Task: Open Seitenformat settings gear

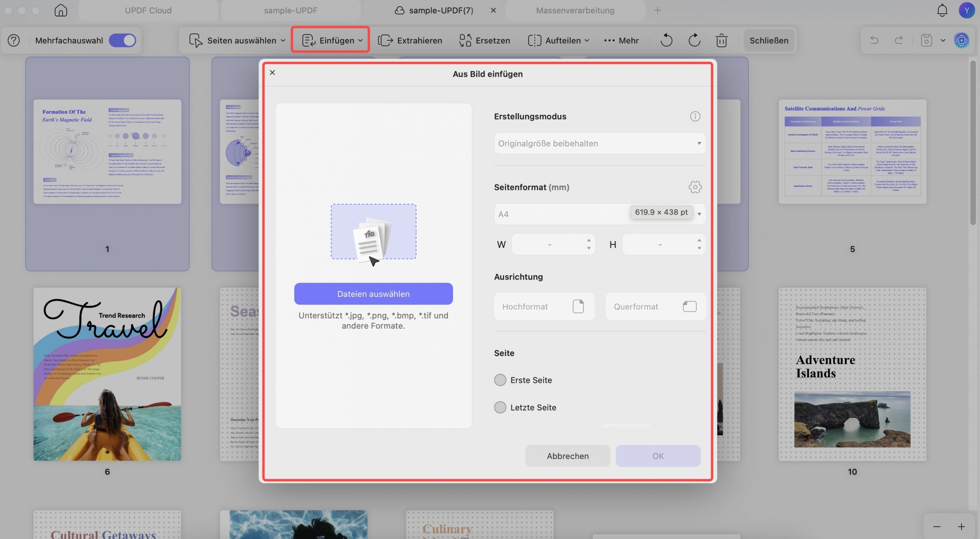Action: pos(695,187)
